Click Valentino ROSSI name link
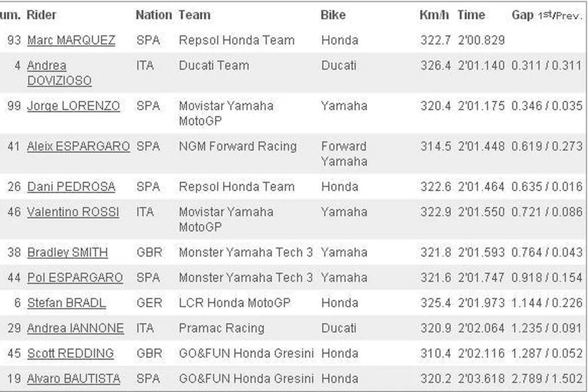 (73, 212)
